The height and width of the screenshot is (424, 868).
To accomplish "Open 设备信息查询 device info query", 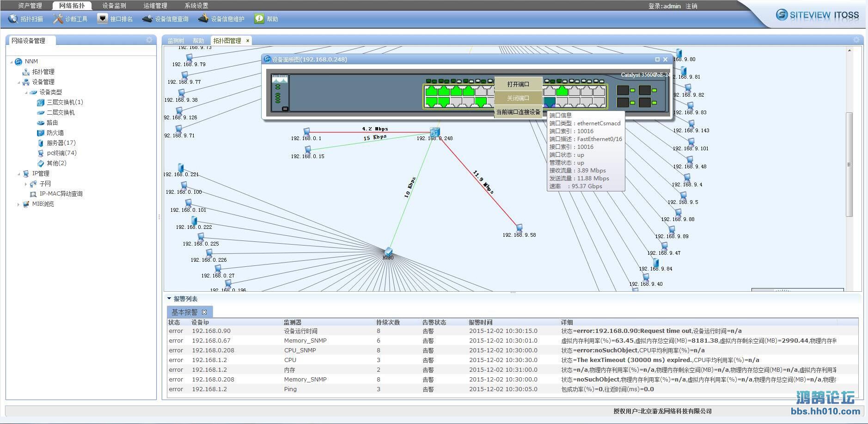I will 165,19.
